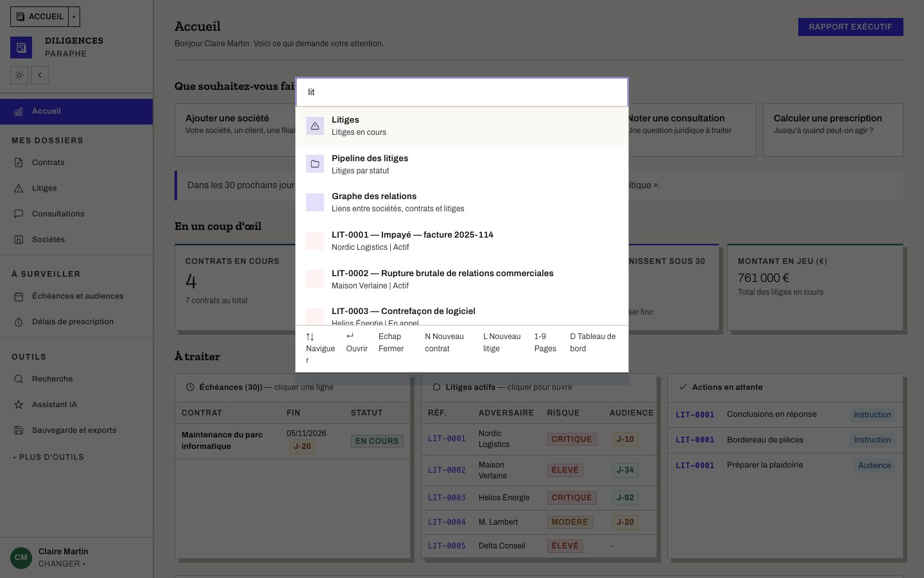Click the EN COURS status badge
The image size is (924, 578).
coord(377,441)
